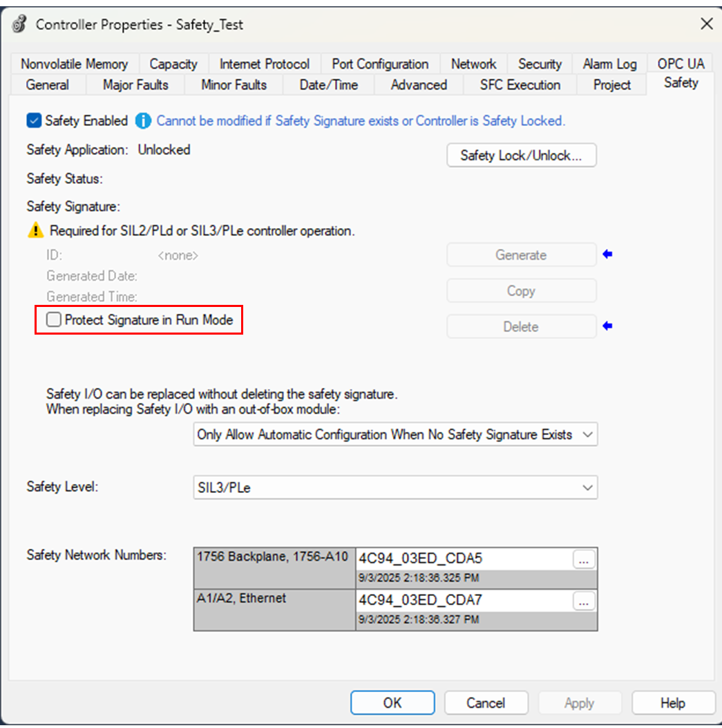This screenshot has width=722, height=728.
Task: Open the ellipsis button for A1/A2 Ethernet SNN
Action: coord(584,601)
